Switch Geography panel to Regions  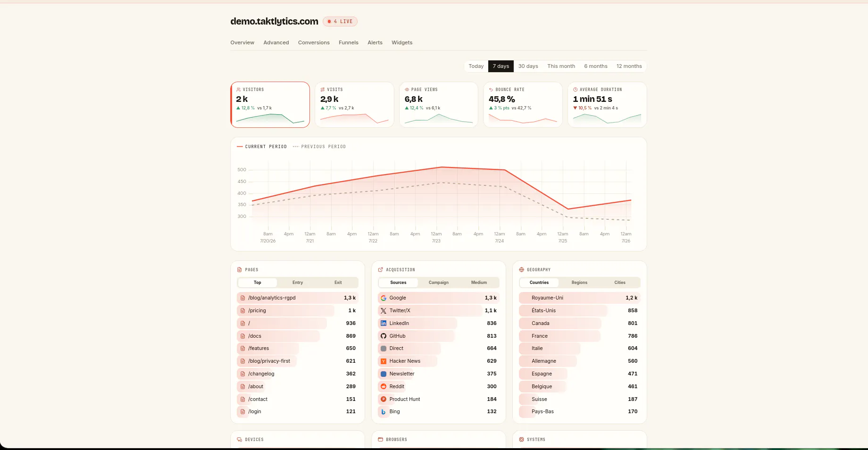click(579, 283)
